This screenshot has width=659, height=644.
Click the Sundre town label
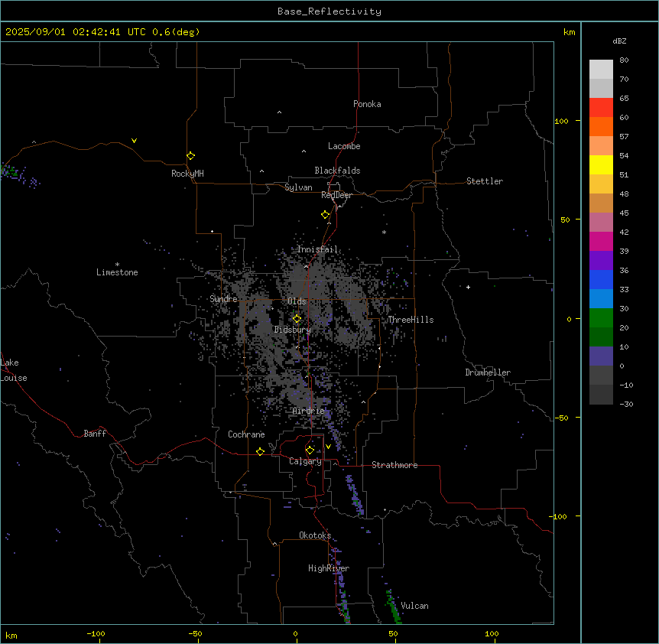click(x=223, y=299)
